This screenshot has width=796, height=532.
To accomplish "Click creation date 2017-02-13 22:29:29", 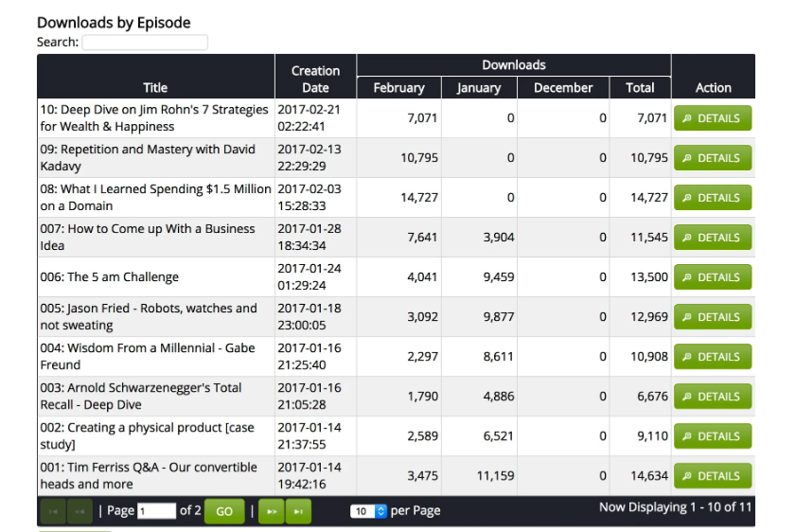I will pos(310,157).
